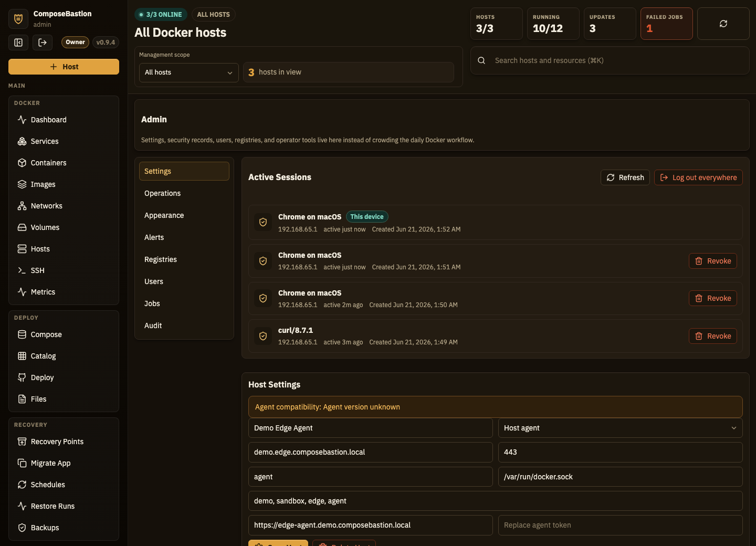Revoke the 1:51 AM Chrome session
This screenshot has width=756, height=546.
[713, 261]
